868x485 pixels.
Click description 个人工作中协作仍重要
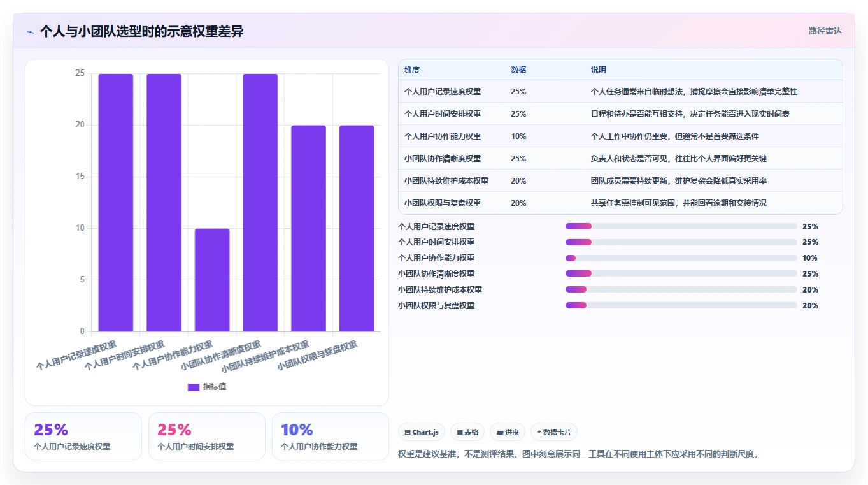coord(674,136)
